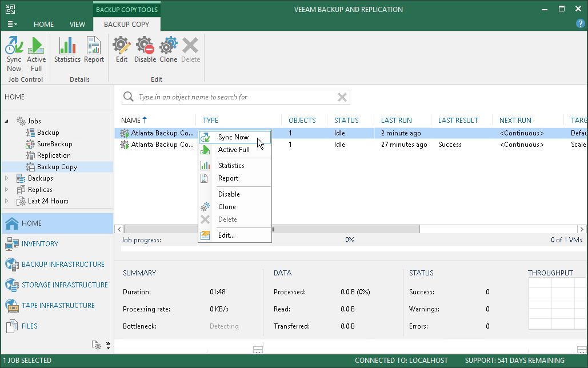Click the grayed Delete ribbon icon
Screen dimensions: 588x368
pyautogui.click(x=190, y=50)
